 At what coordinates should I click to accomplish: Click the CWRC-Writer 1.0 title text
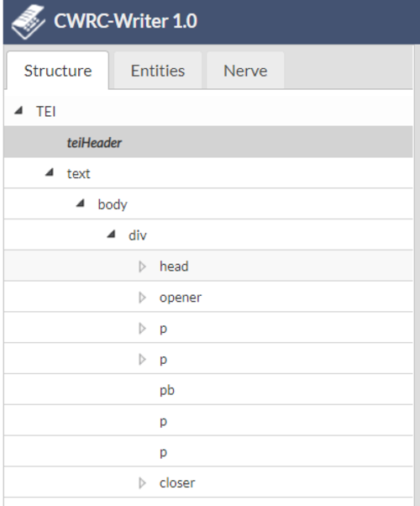pos(125,21)
